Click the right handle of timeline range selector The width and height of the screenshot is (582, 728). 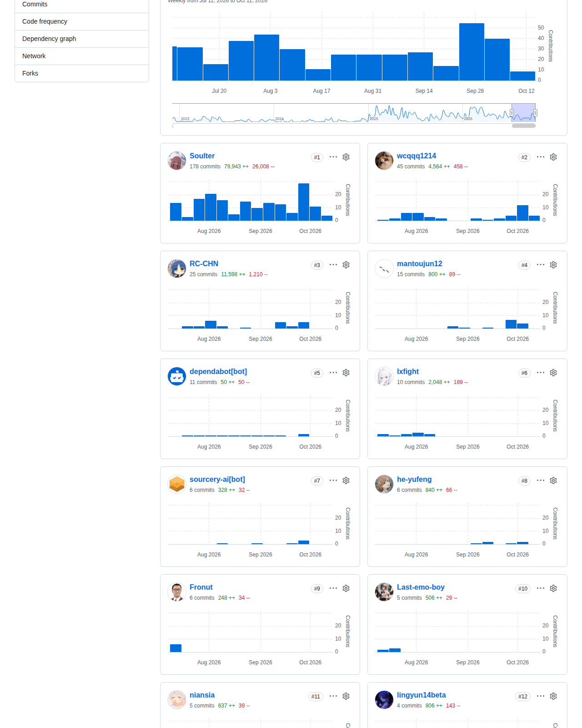[x=535, y=113]
